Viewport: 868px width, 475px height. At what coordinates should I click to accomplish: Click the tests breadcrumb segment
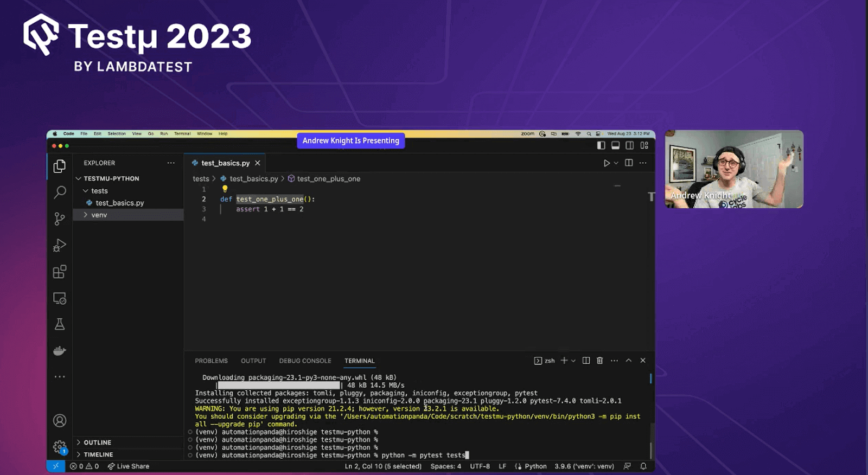201,179
